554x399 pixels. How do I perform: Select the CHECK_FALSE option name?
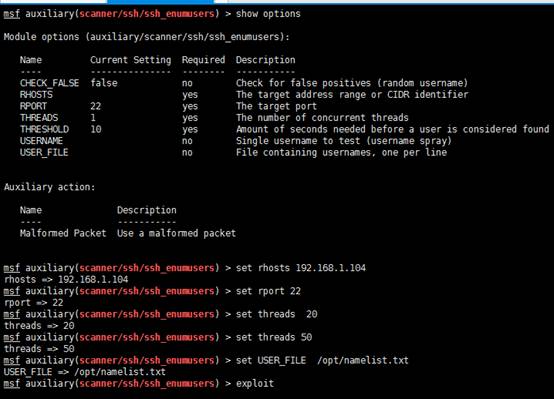49,83
